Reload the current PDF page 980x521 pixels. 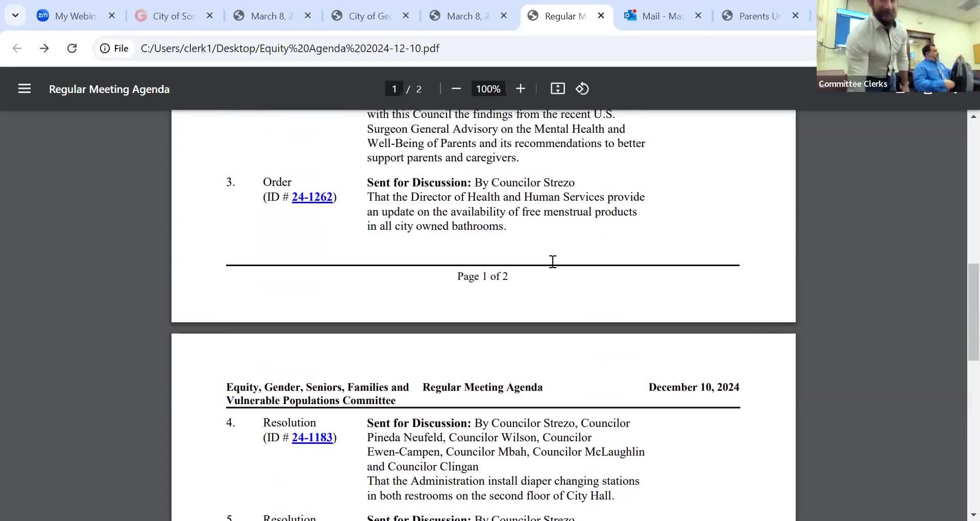click(x=72, y=48)
